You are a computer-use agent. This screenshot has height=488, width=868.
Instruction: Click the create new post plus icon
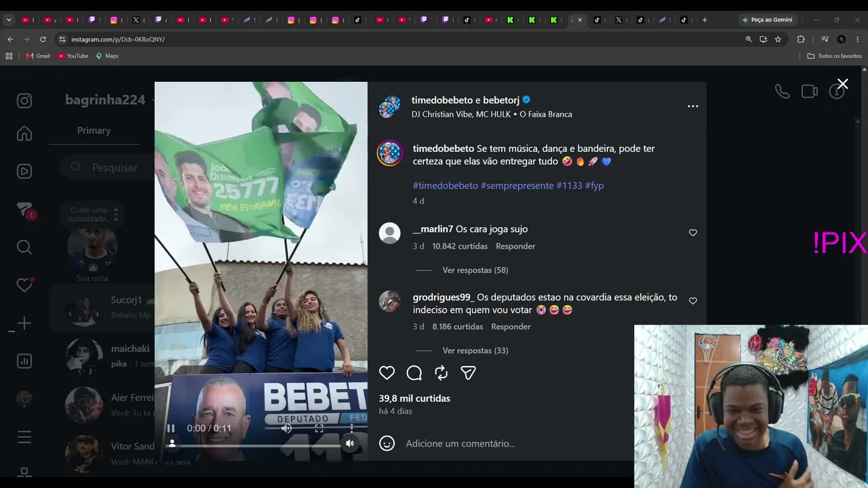click(x=24, y=323)
